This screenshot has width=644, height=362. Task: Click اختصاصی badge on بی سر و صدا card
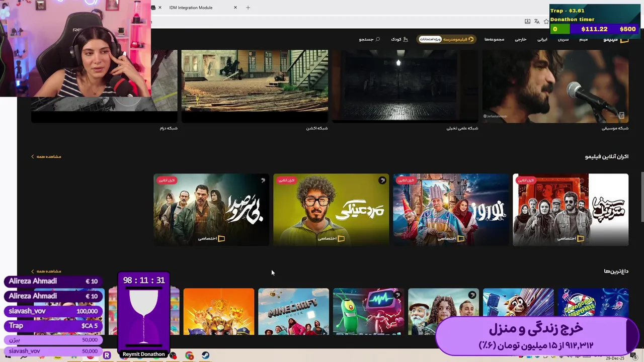click(212, 238)
